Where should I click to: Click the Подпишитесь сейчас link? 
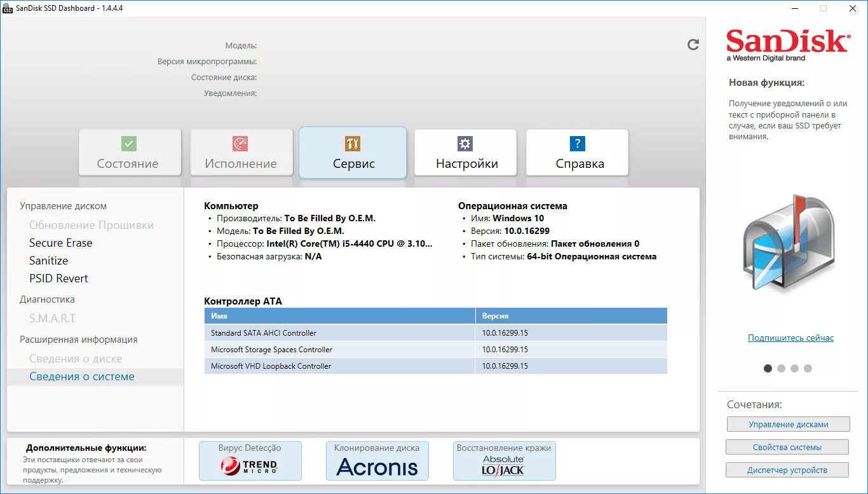tap(790, 338)
